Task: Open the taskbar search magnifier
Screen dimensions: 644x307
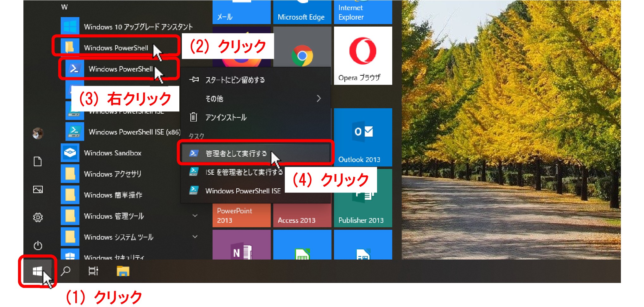Action: [65, 271]
